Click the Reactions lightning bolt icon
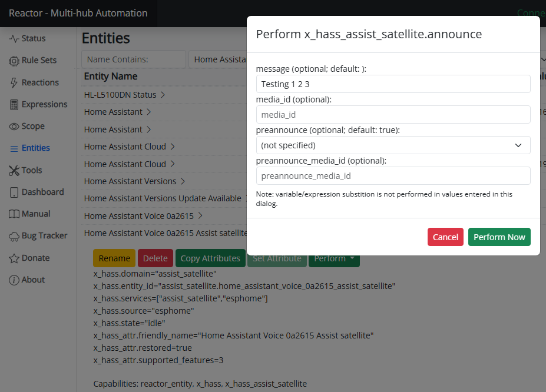This screenshot has width=546, height=392. [x=14, y=82]
